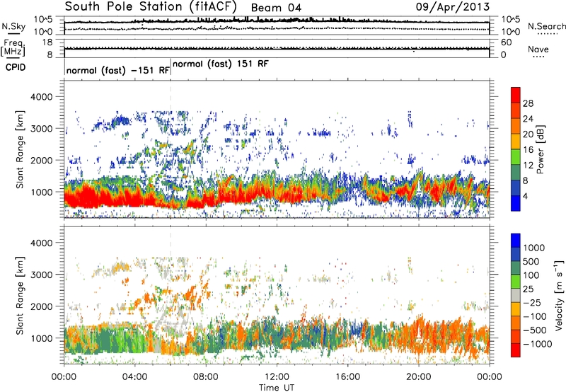
Task: Click the 'Beam 04' label
Action: click(x=276, y=8)
